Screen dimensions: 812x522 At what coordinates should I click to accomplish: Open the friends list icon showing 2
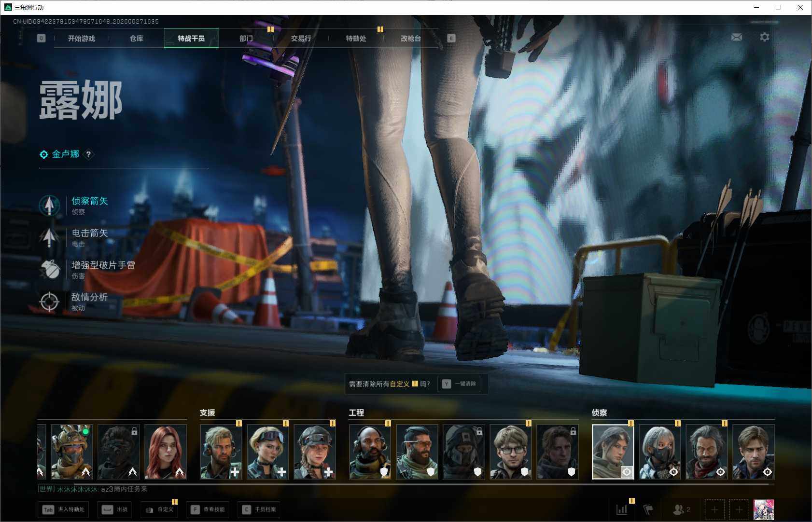[x=681, y=509]
